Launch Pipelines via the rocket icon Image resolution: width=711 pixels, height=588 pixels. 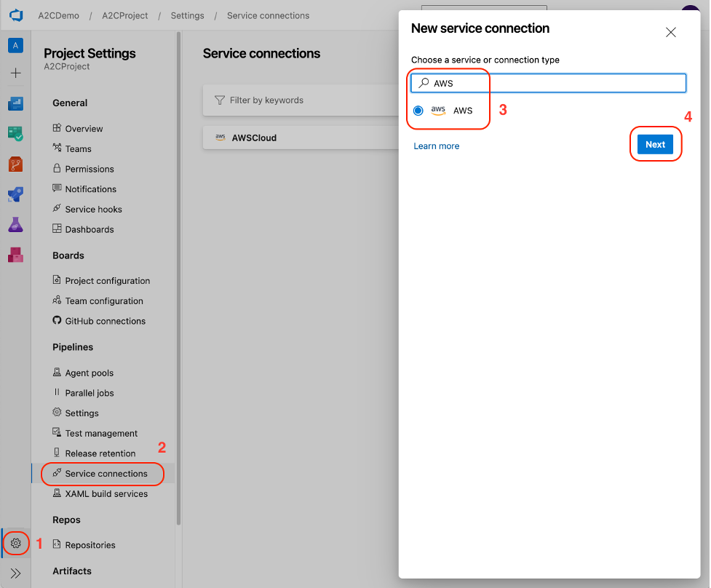pyautogui.click(x=16, y=194)
